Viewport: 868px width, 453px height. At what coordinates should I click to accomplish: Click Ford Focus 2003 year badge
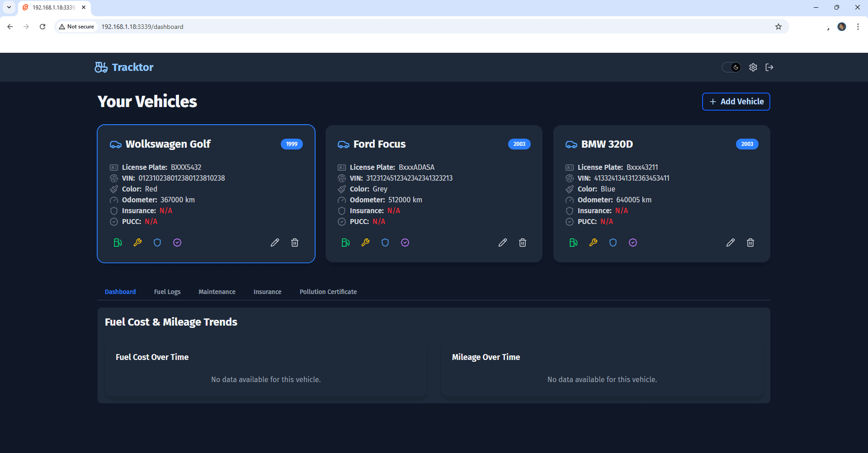(x=519, y=144)
